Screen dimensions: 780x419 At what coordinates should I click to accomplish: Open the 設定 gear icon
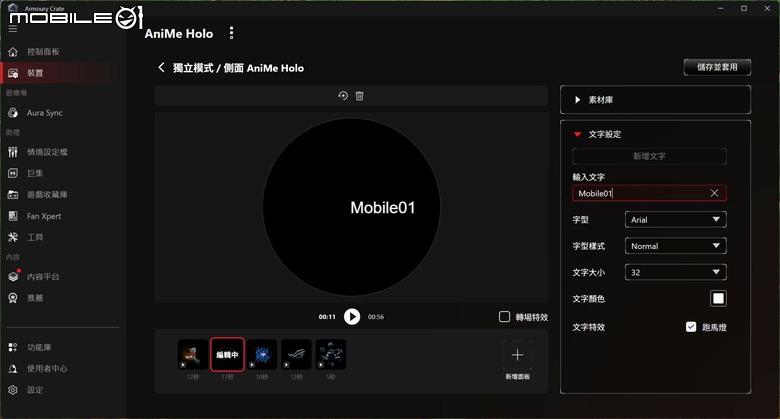(13, 390)
